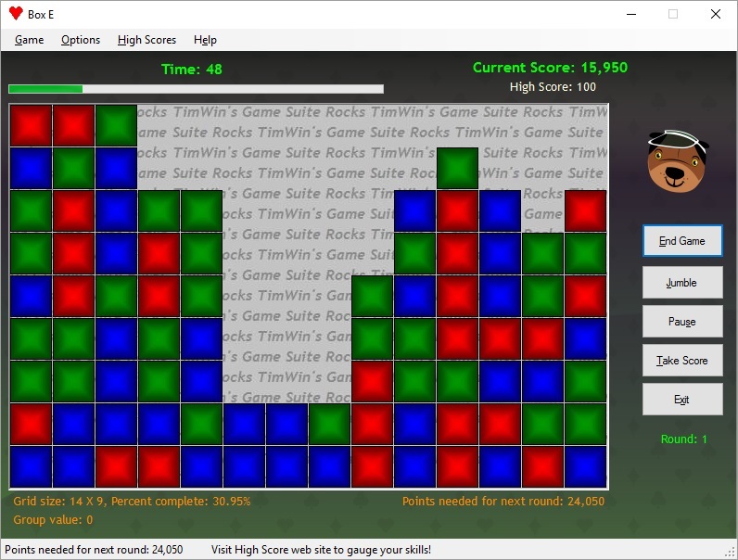Screen dimensions: 738x560
Task: Click the red block in top-left grid corner
Action: tap(31, 125)
